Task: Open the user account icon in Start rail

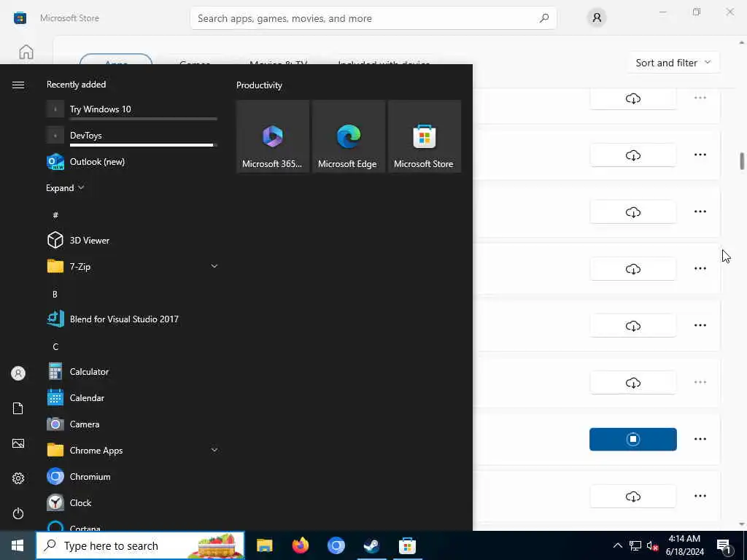Action: pyautogui.click(x=18, y=373)
